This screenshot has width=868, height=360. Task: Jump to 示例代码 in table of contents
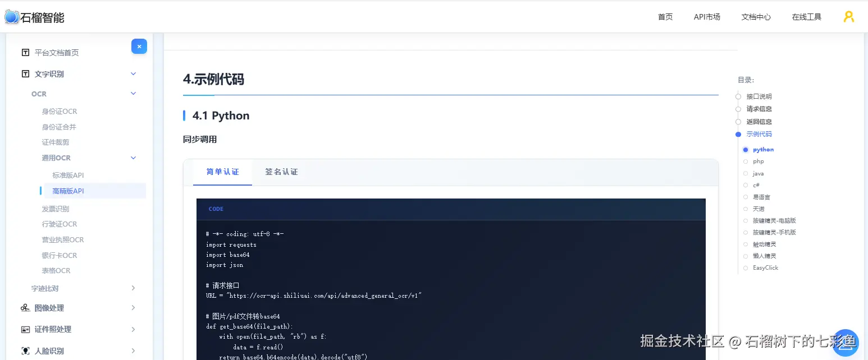(759, 134)
